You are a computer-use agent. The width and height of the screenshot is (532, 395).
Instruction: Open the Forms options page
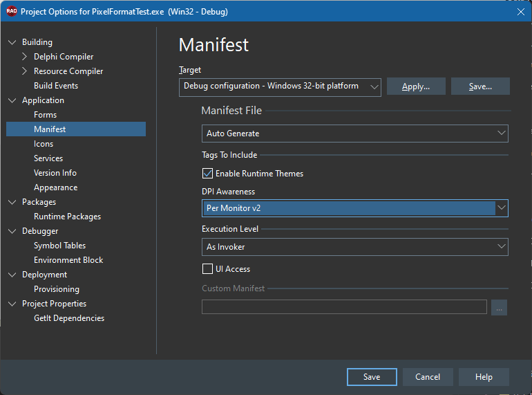pyautogui.click(x=45, y=115)
